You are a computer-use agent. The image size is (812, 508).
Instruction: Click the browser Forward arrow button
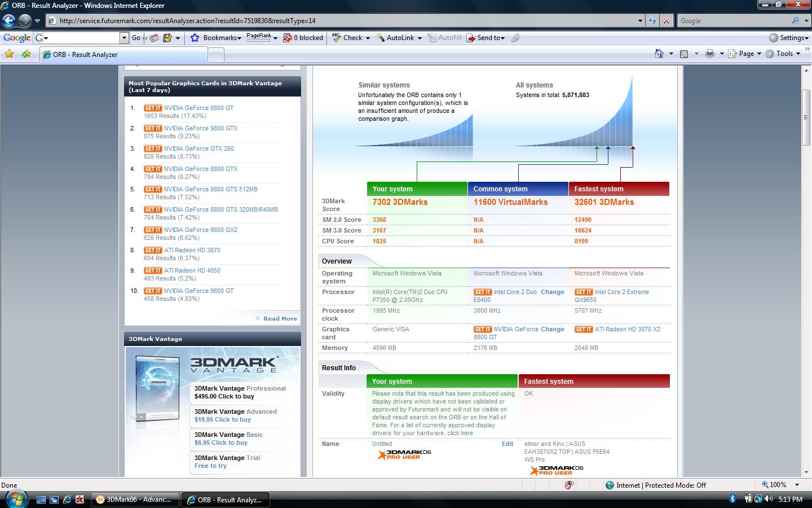[x=25, y=21]
